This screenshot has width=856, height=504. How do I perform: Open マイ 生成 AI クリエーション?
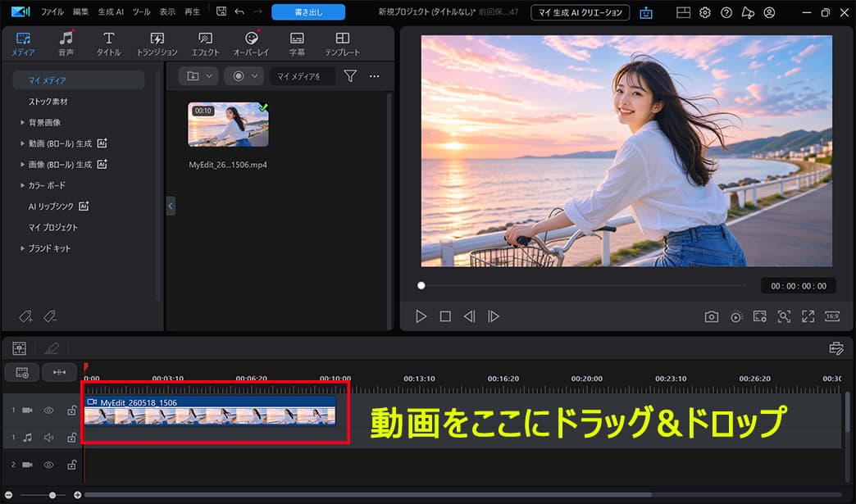pyautogui.click(x=580, y=12)
